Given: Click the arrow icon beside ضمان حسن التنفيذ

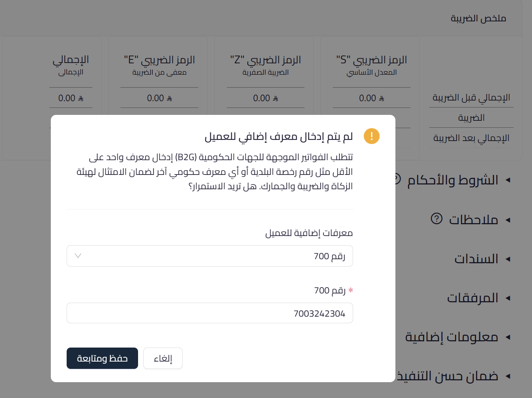Looking at the screenshot, I should click(509, 376).
